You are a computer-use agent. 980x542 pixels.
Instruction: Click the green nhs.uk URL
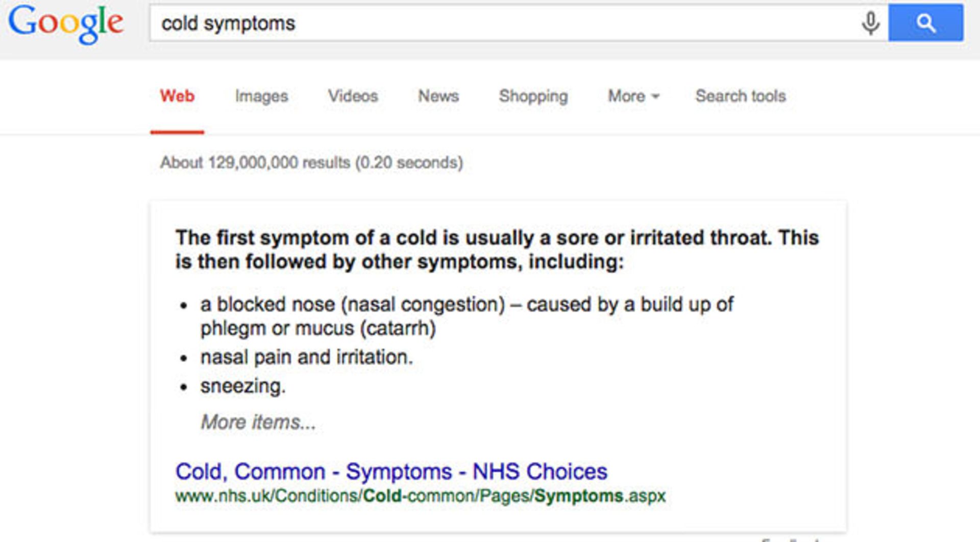pos(420,496)
